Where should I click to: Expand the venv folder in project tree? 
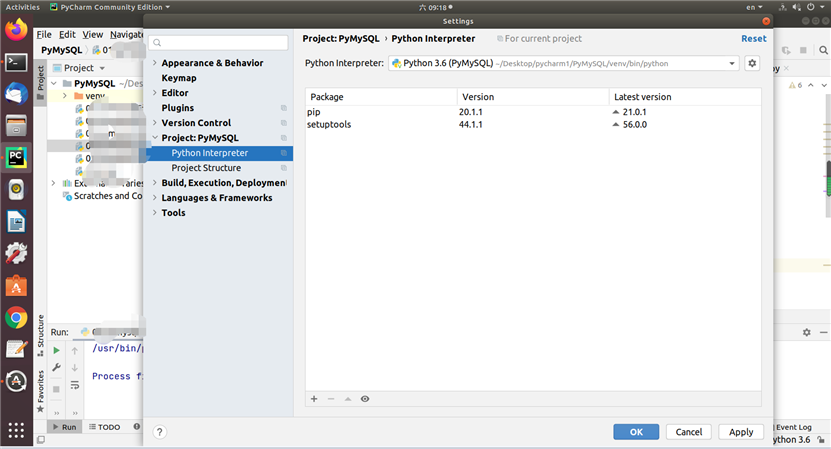pyautogui.click(x=65, y=96)
